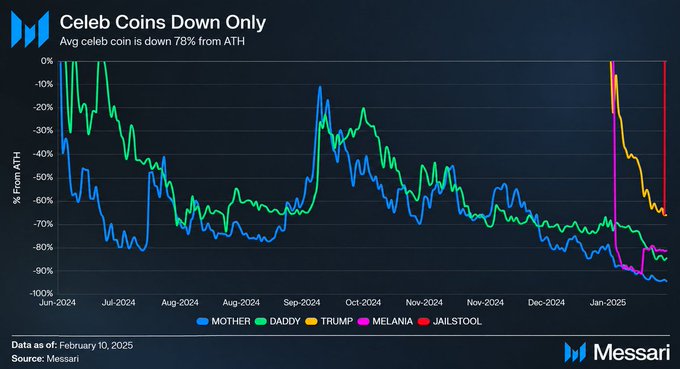The image size is (680, 369).
Task: Click the Jun-2024 x-axis label
Action: [x=57, y=303]
